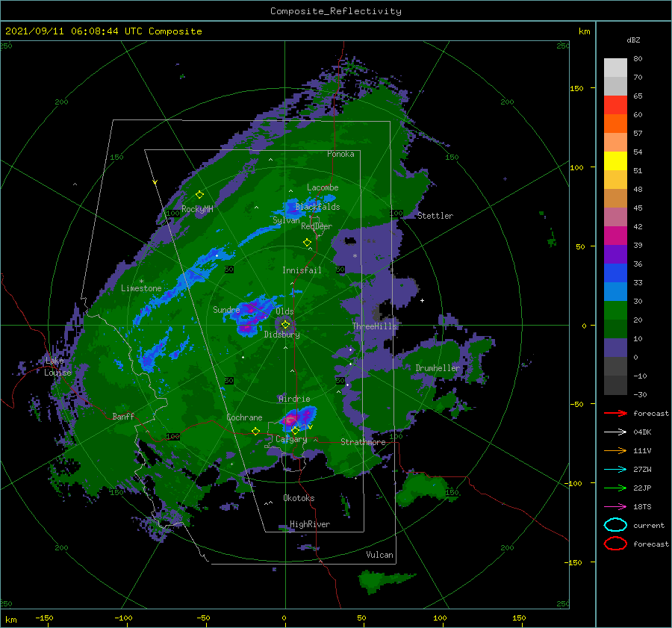Click the Calgary city label
The width and height of the screenshot is (672, 628).
(291, 439)
